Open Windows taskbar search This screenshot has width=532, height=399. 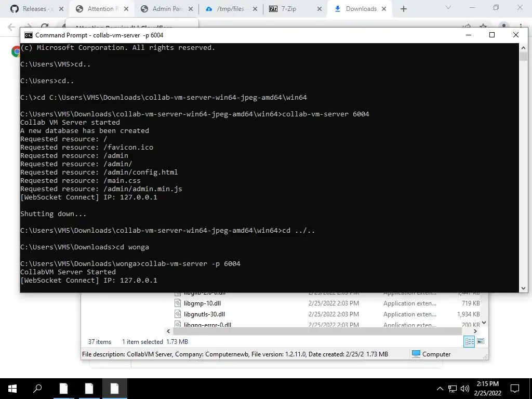37,389
